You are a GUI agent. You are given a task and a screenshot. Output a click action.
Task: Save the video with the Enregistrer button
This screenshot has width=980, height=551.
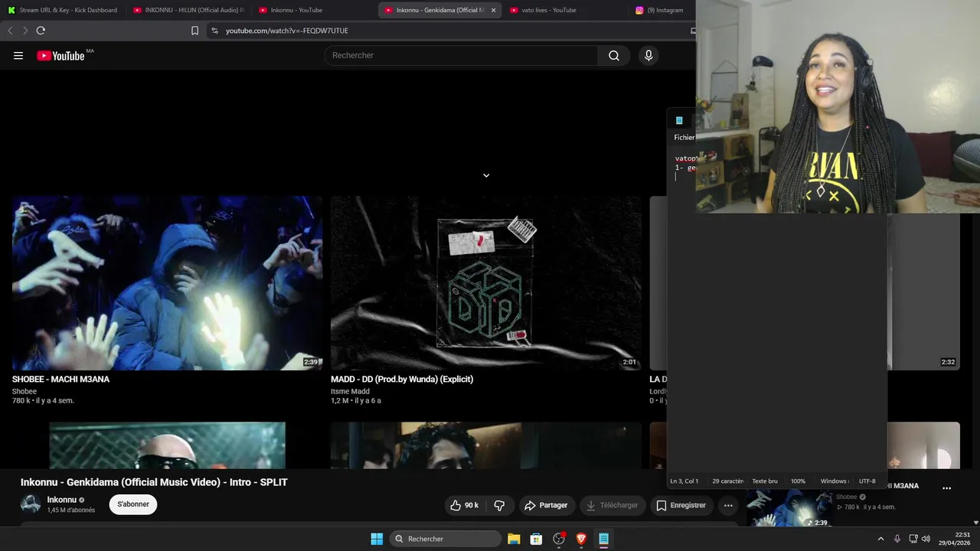(681, 505)
